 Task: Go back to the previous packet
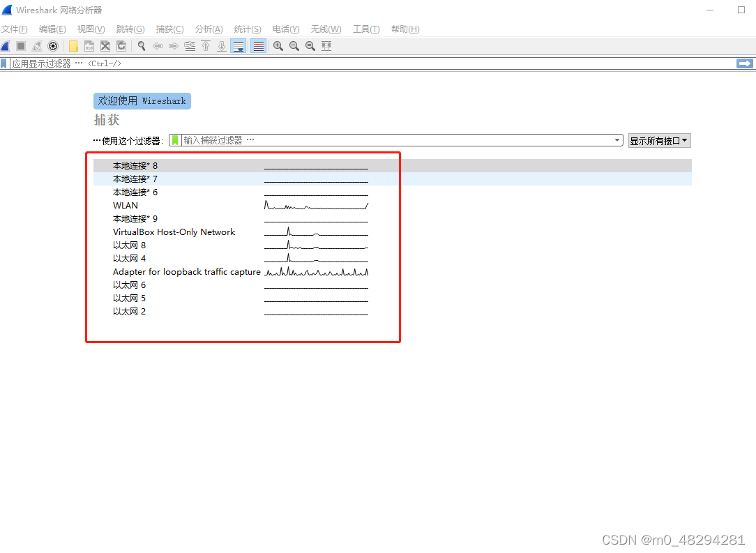tap(157, 46)
